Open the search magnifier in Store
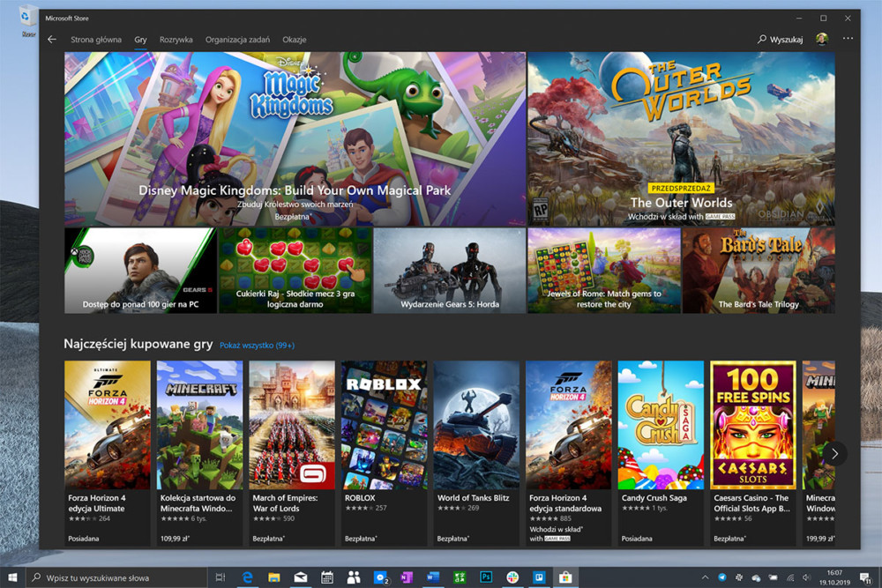This screenshot has height=588, width=882. (762, 40)
